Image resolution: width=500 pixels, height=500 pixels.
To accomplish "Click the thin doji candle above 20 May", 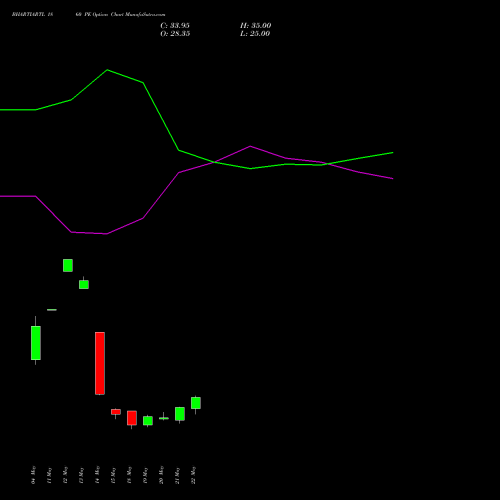I will 164,418.
